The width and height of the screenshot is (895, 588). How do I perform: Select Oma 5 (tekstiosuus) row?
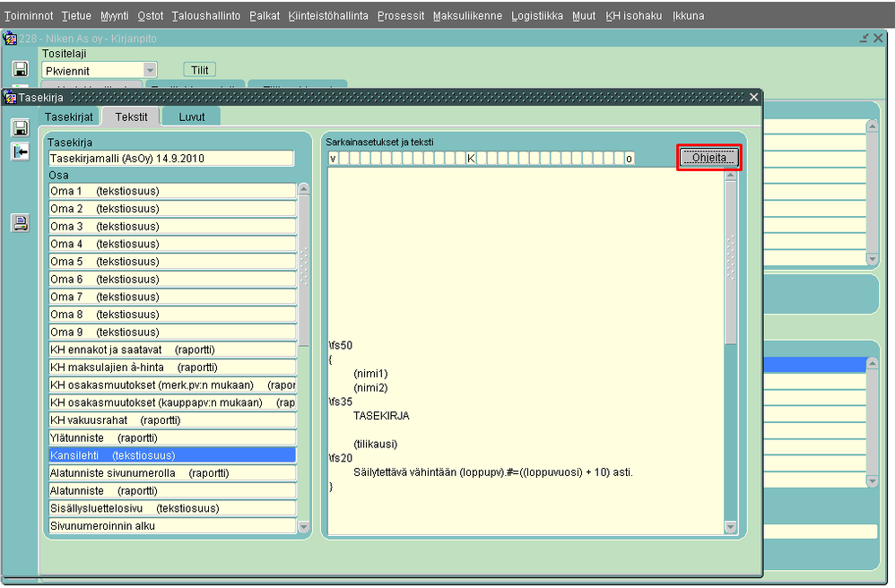point(172,262)
